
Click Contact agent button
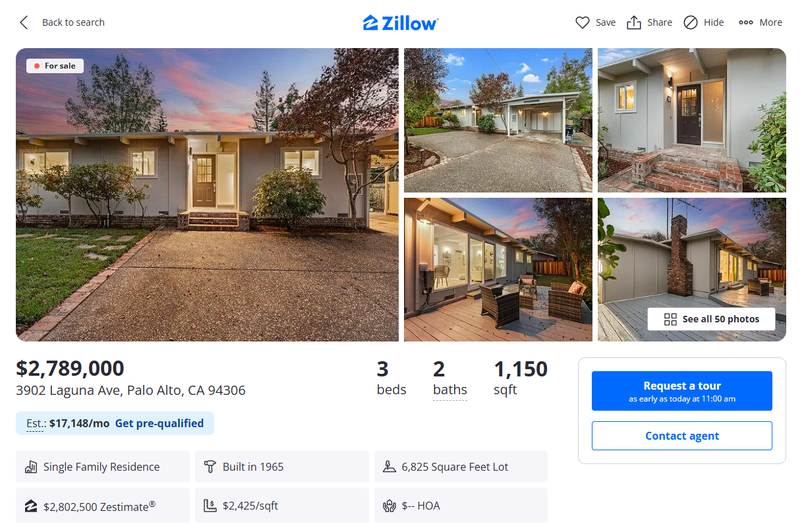coord(682,436)
